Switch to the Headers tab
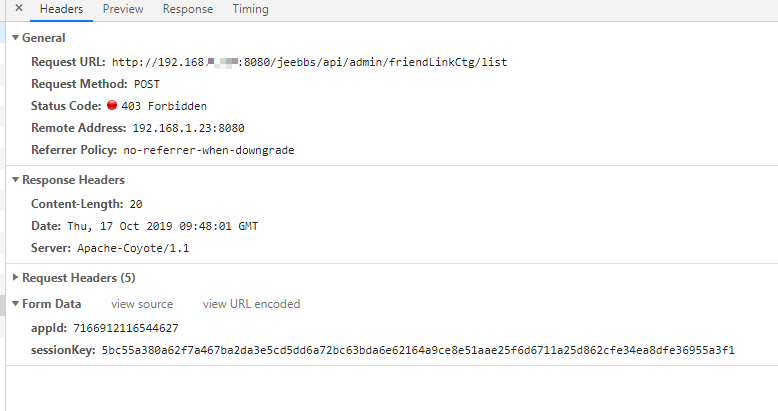The width and height of the screenshot is (778, 411). (61, 9)
